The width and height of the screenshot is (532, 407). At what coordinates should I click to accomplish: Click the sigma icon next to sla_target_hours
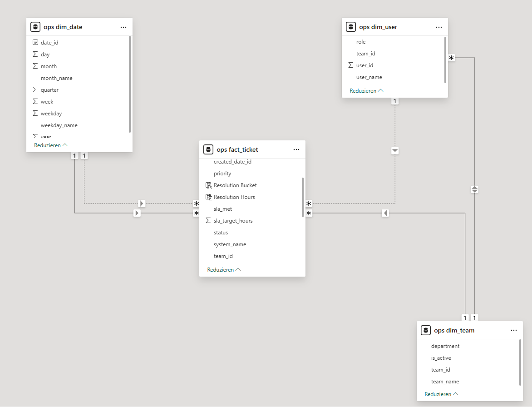coord(208,221)
